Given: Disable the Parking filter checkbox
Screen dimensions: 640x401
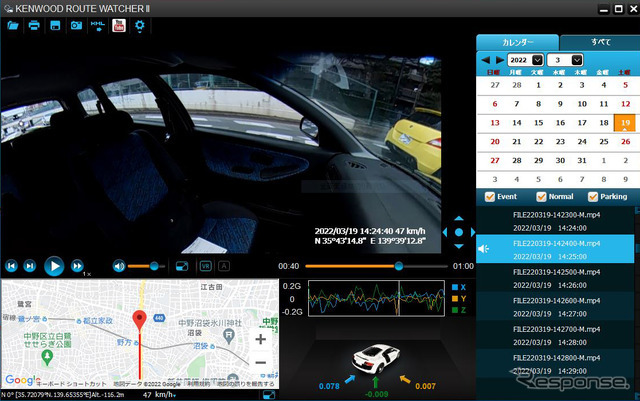Looking at the screenshot, I should click(x=593, y=197).
